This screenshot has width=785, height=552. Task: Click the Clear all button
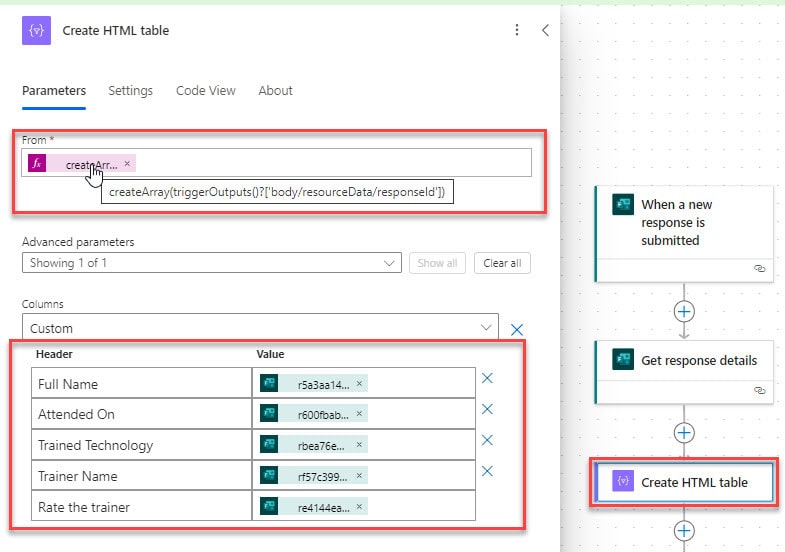click(502, 263)
